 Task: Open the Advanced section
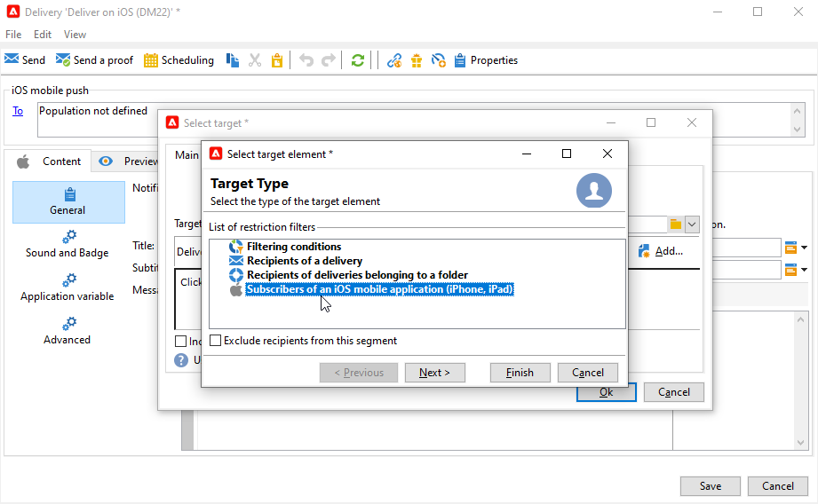[68, 331]
